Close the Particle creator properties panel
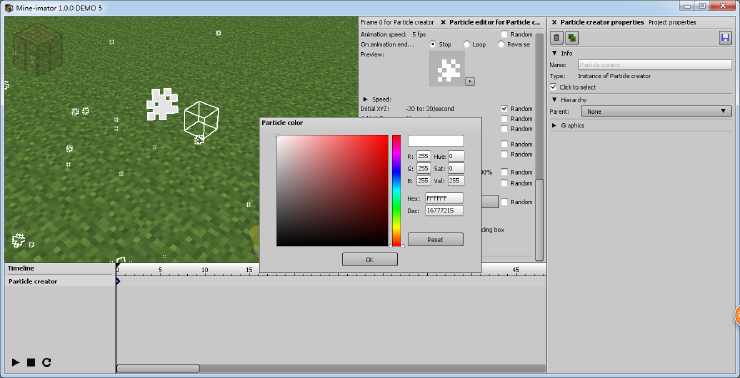 click(x=554, y=22)
